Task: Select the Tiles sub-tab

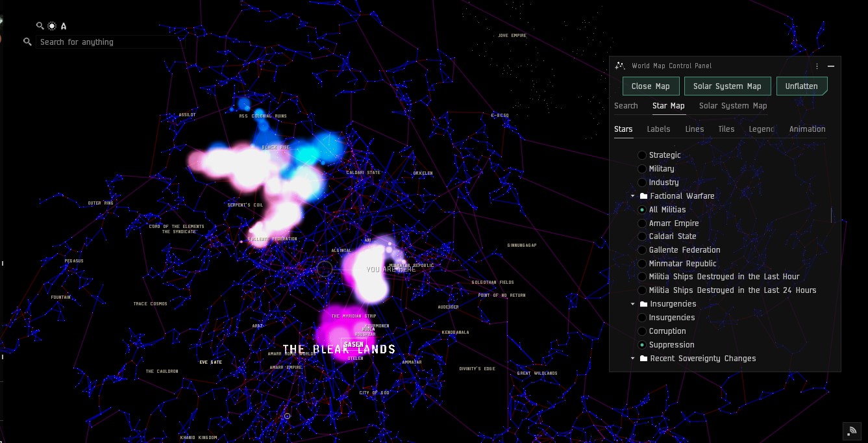Action: [x=726, y=129]
